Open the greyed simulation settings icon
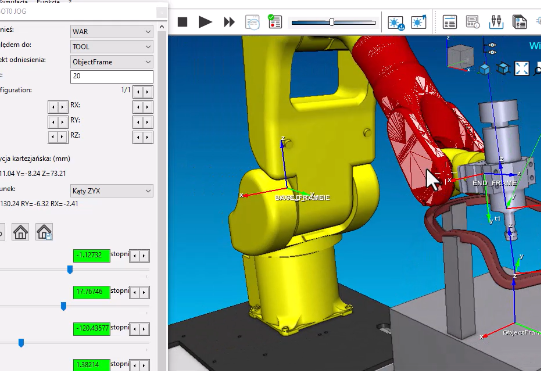Image resolution: width=541 pixels, height=371 pixels. pos(252,22)
